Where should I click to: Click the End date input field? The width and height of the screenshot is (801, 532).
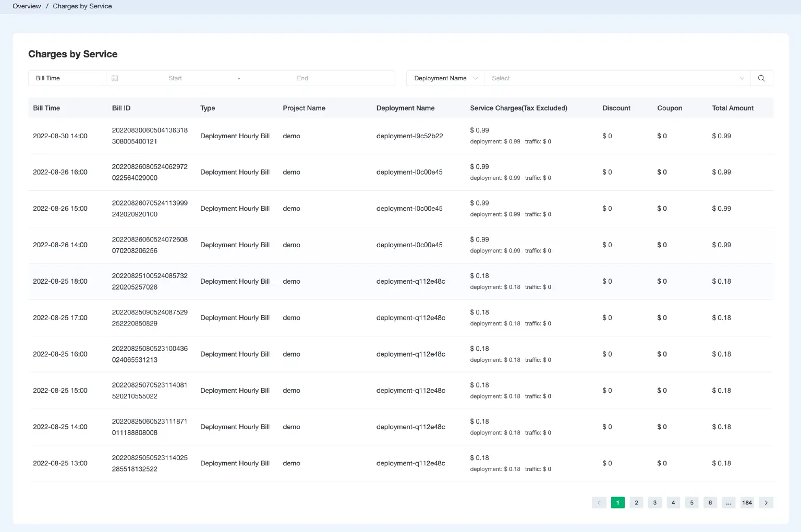(x=302, y=78)
